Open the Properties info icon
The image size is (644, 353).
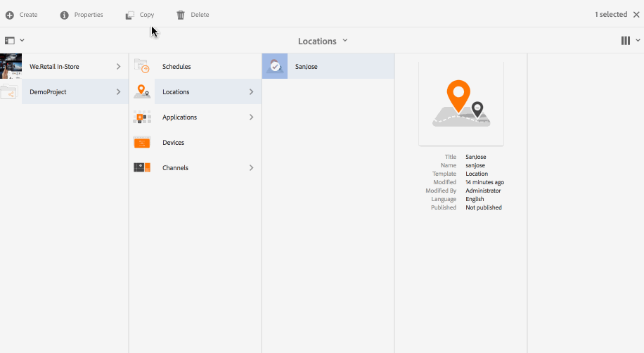pos(64,15)
